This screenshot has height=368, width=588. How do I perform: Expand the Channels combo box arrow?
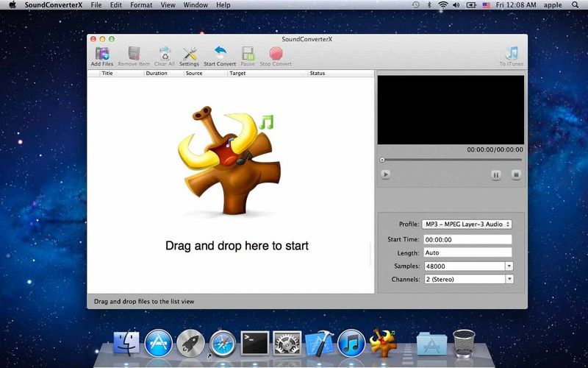[509, 279]
